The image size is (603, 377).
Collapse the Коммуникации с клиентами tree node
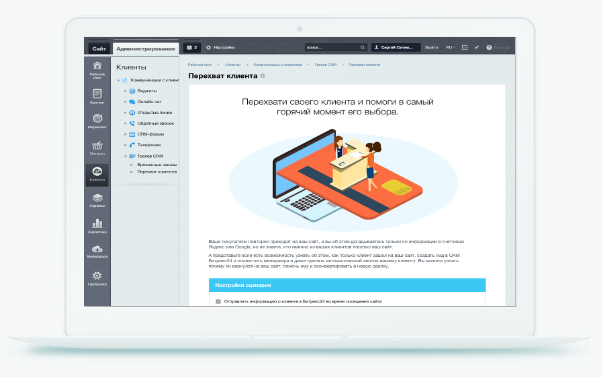click(118, 80)
